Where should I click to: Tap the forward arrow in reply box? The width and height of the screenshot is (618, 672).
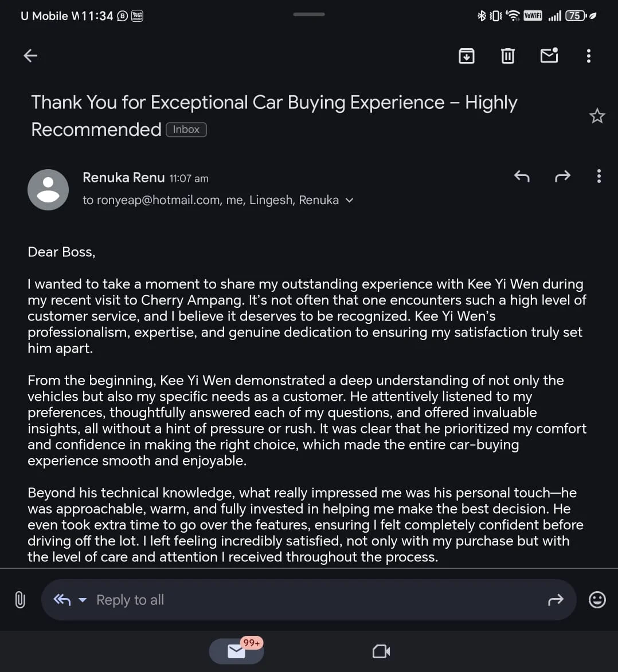pos(556,600)
